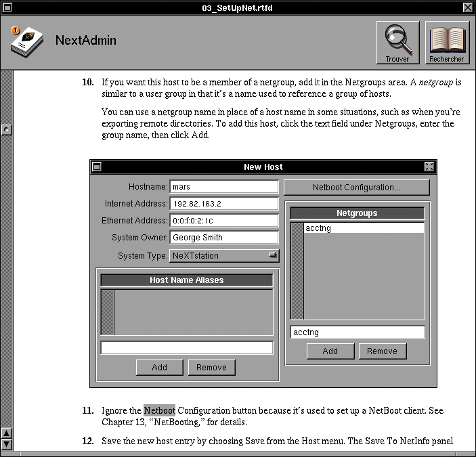Click the NextAdmin title text
This screenshot has width=476, height=457.
[x=86, y=40]
